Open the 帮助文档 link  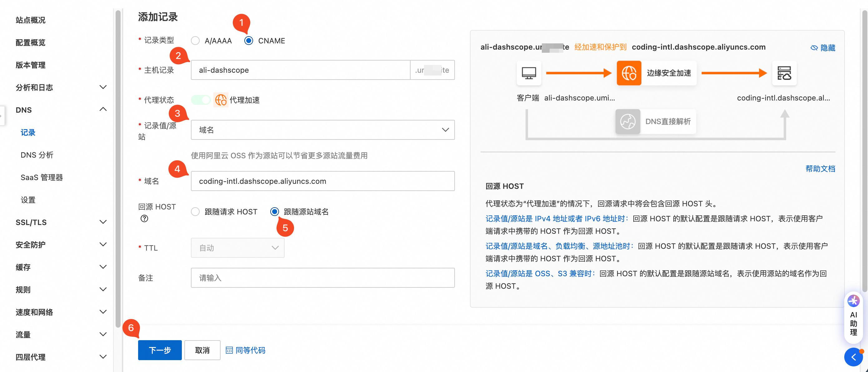pos(820,169)
